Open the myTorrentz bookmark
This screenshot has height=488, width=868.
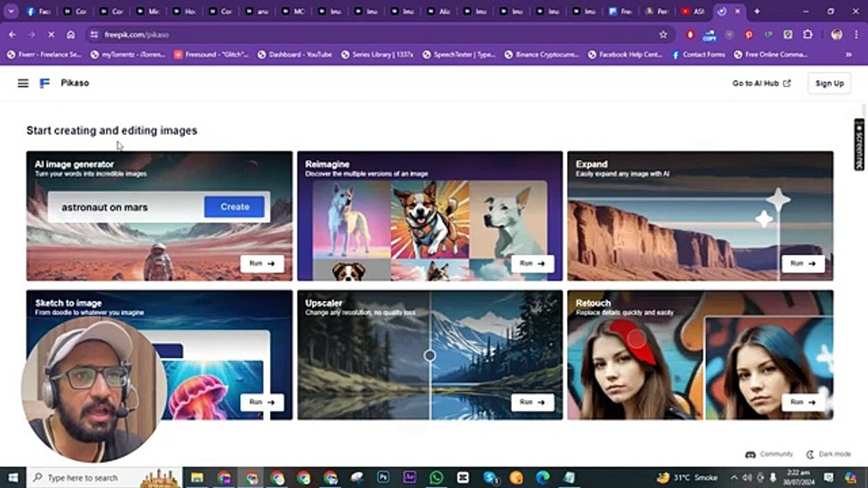coord(128,55)
